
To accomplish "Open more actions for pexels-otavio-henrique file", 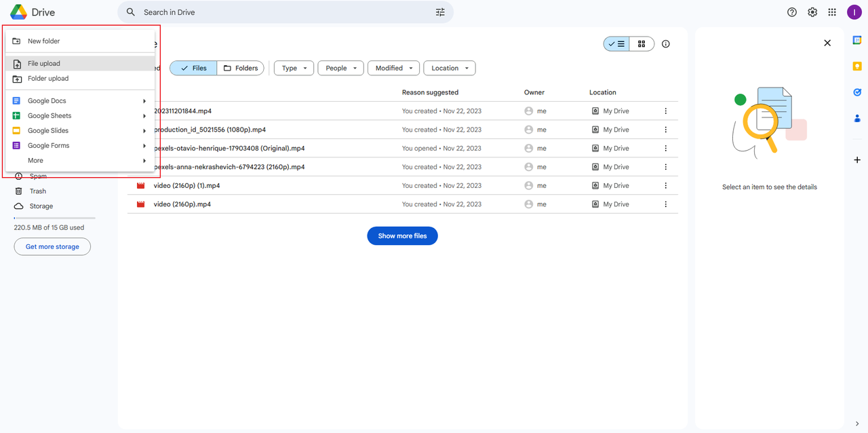I will pos(666,148).
